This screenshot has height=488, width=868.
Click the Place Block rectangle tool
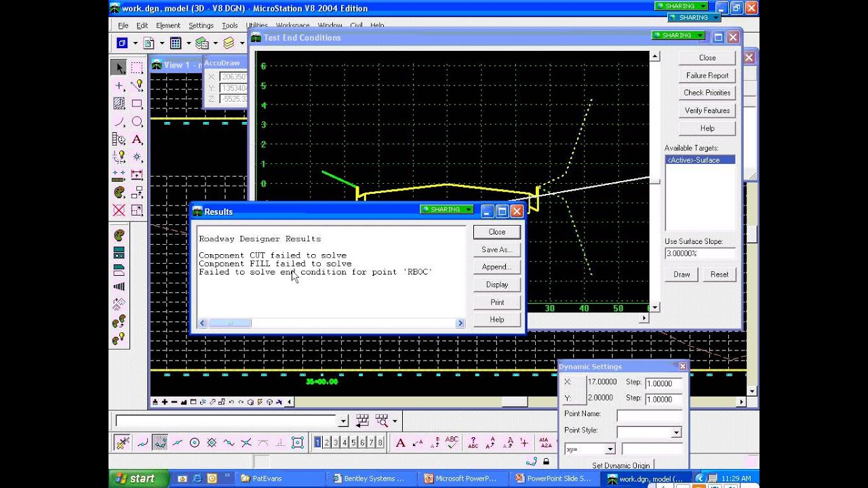137,104
